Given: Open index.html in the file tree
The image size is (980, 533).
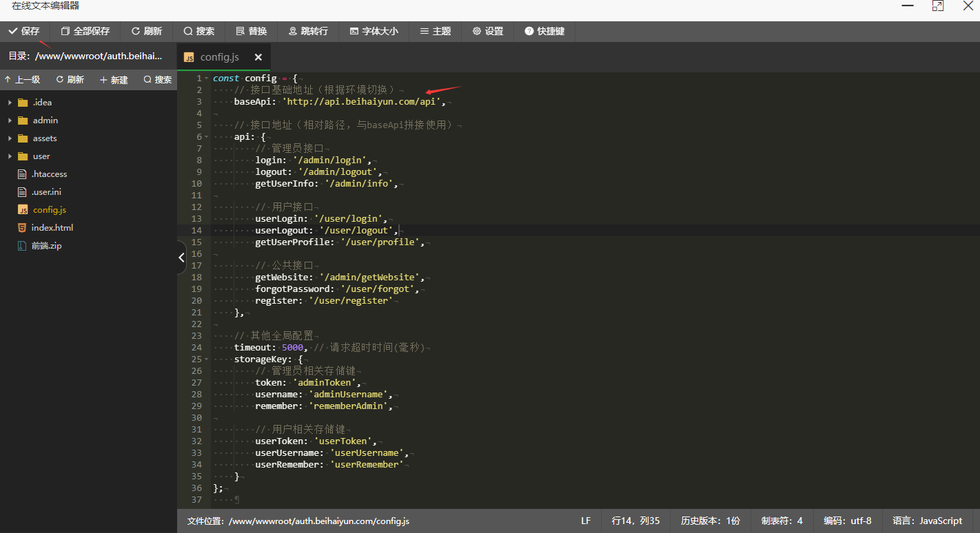Looking at the screenshot, I should 52,228.
